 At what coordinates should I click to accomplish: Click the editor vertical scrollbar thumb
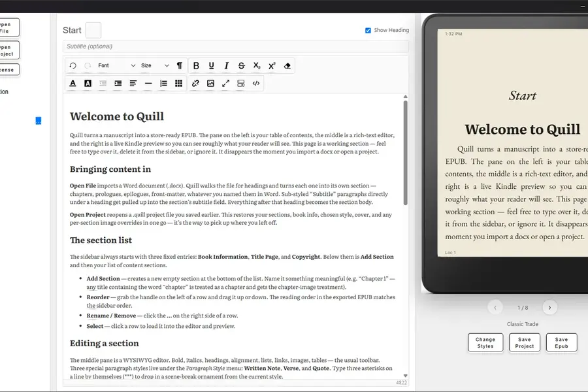click(405, 153)
